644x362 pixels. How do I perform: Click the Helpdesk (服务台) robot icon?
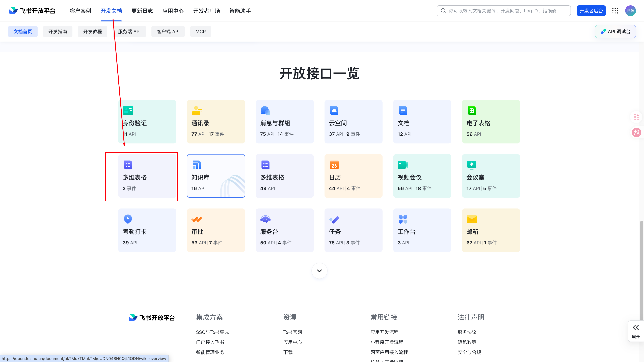pyautogui.click(x=265, y=219)
